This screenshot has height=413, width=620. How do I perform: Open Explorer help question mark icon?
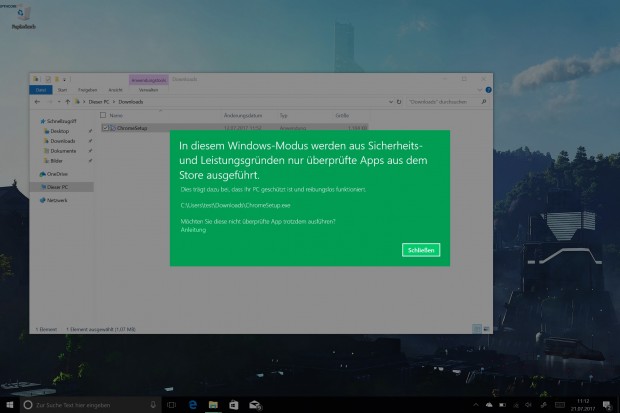[x=488, y=90]
